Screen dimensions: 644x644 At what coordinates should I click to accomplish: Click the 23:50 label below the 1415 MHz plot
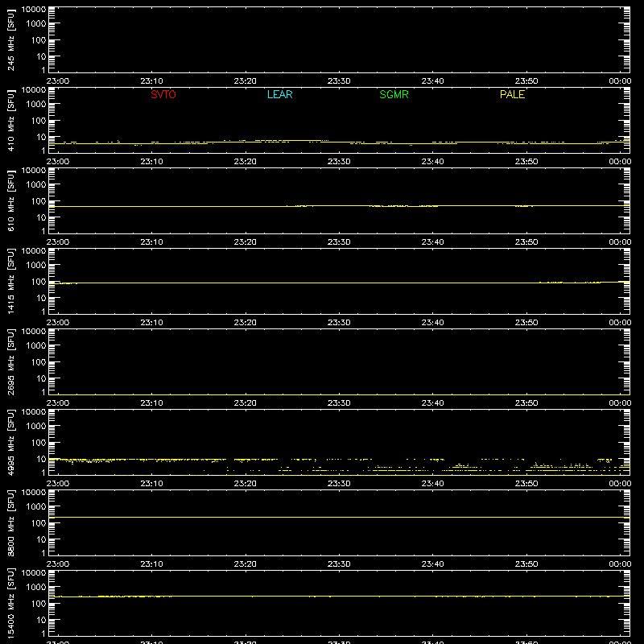coord(526,323)
